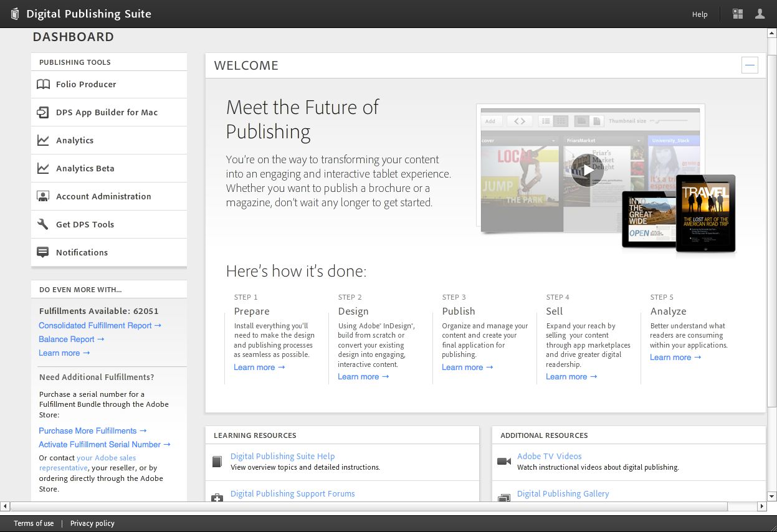
Task: Click Learn more under Step 1 Prepare
Action: [x=259, y=367]
